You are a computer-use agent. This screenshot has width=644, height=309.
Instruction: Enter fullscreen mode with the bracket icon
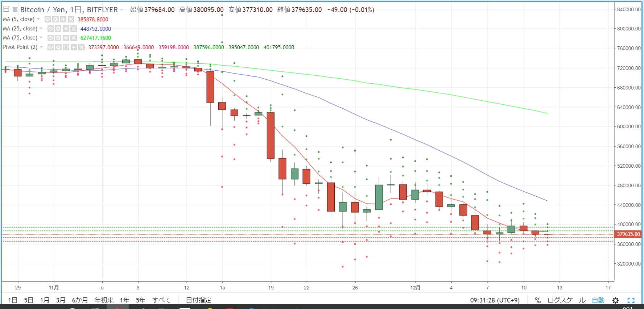[x=631, y=300]
